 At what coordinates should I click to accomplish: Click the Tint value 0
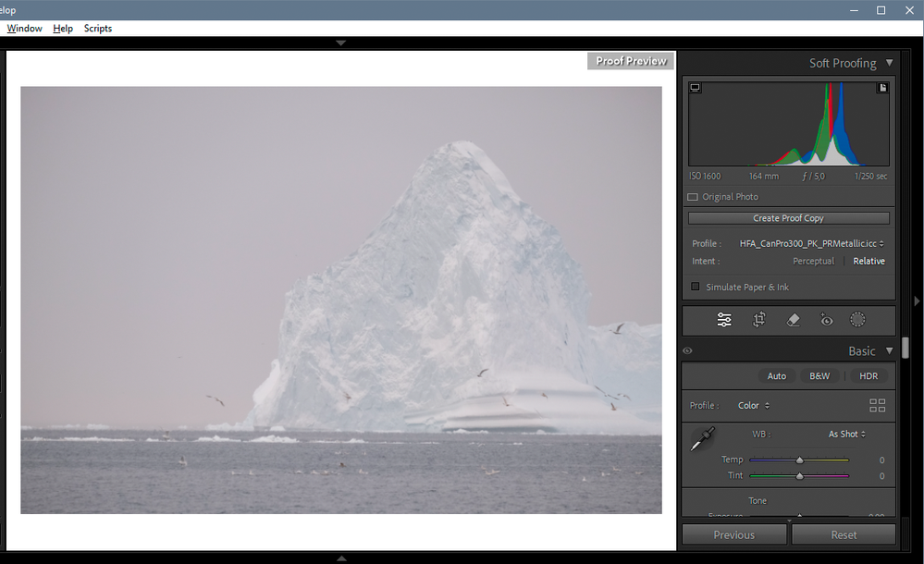[x=881, y=476]
